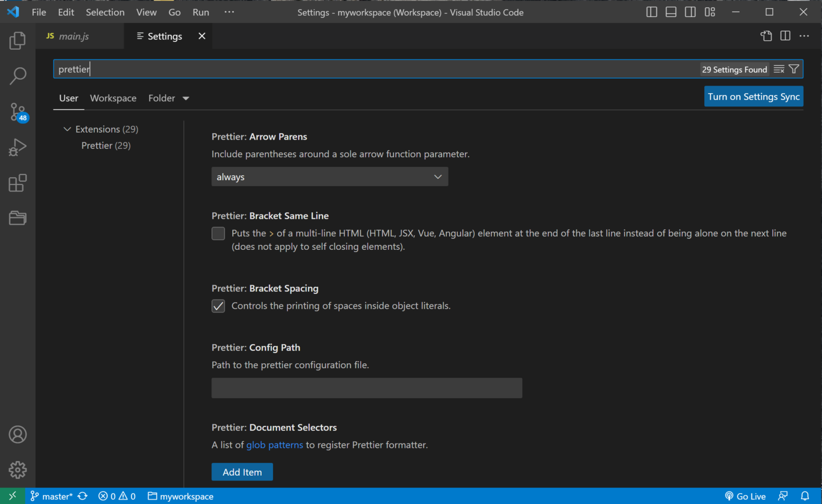This screenshot has height=504, width=822.
Task: Open the settings filter funnel
Action: pyautogui.click(x=794, y=68)
